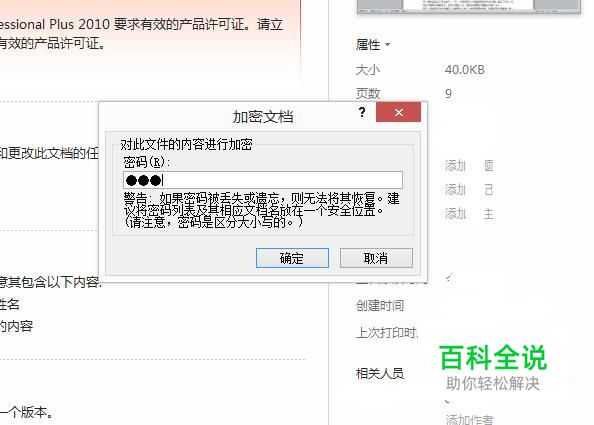Click the 大小 property label

coord(367,70)
